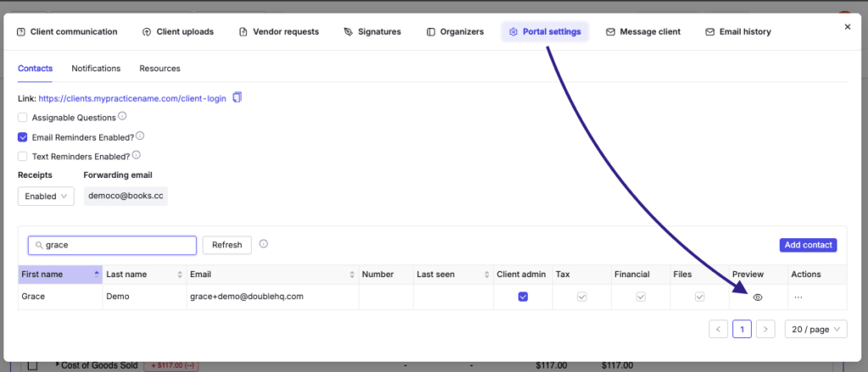
Task: Switch to the Notifications sub-tab
Action: pos(96,69)
